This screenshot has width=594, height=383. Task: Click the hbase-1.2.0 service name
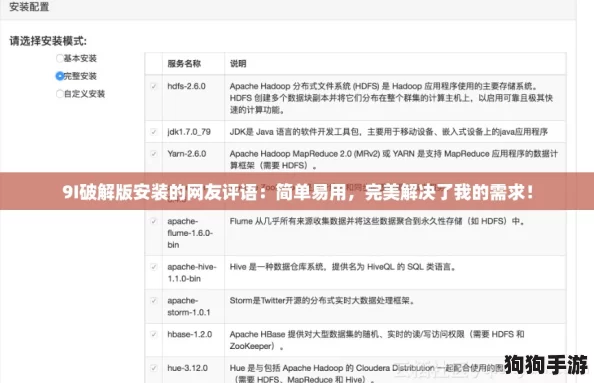point(189,335)
